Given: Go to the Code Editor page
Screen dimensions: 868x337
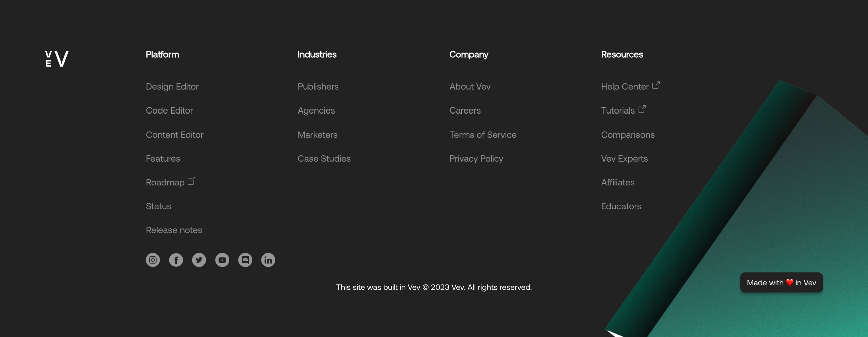Looking at the screenshot, I should (x=169, y=111).
